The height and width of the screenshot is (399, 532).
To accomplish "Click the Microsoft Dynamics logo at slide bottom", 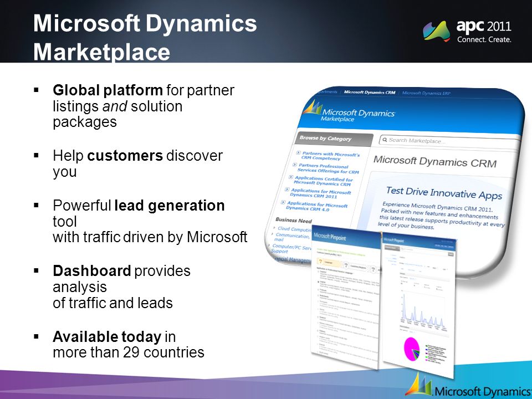I will point(468,386).
